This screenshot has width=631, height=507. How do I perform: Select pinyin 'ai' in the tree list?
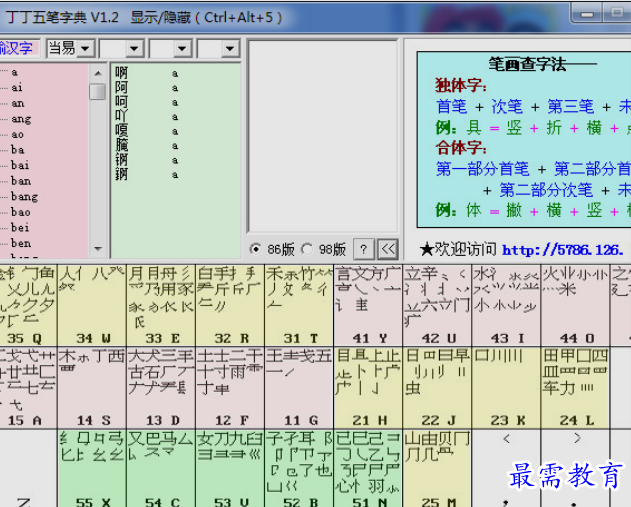16,87
